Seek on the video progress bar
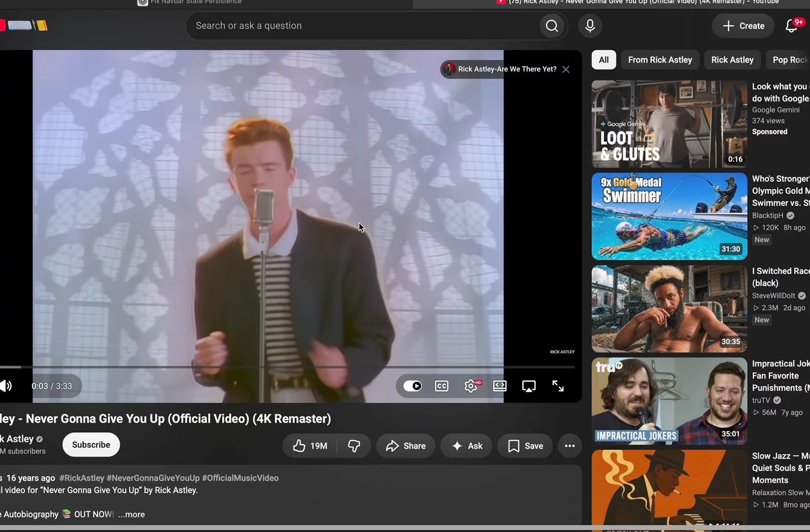Screen dimensions: 810x532 pyautogui.click(x=287, y=367)
